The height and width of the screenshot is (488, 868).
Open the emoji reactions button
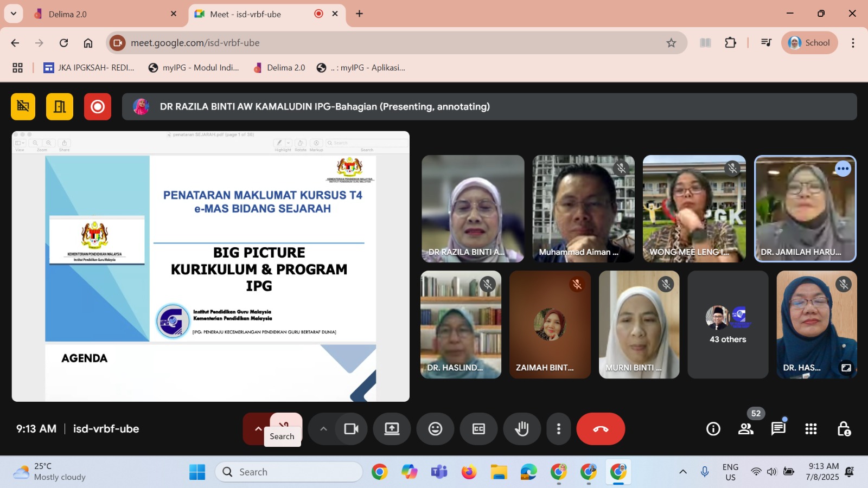pos(435,429)
